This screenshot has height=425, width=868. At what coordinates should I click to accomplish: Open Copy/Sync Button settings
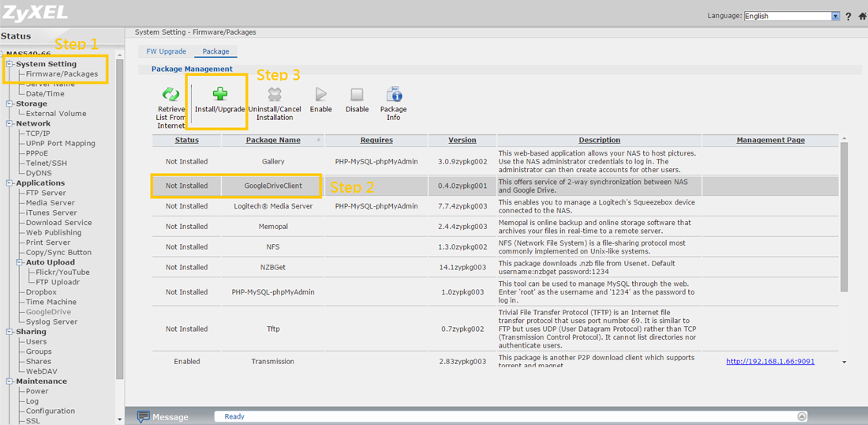pos(58,253)
